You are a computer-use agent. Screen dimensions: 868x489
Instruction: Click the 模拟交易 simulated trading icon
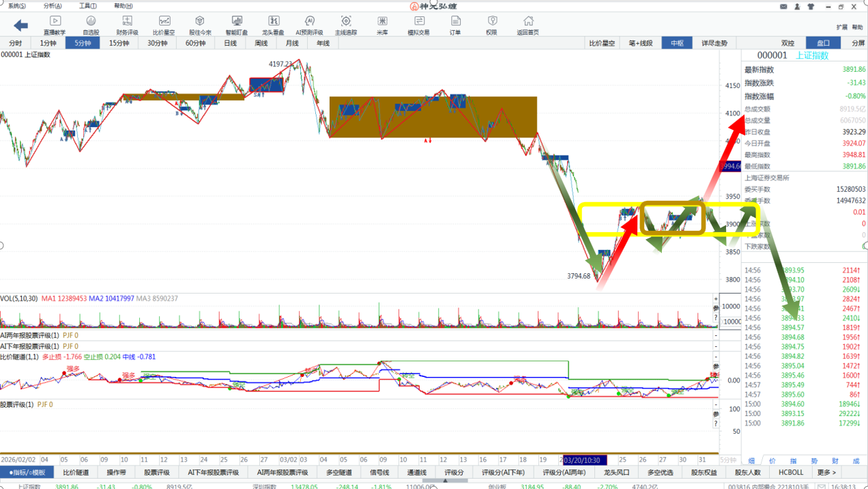point(419,25)
